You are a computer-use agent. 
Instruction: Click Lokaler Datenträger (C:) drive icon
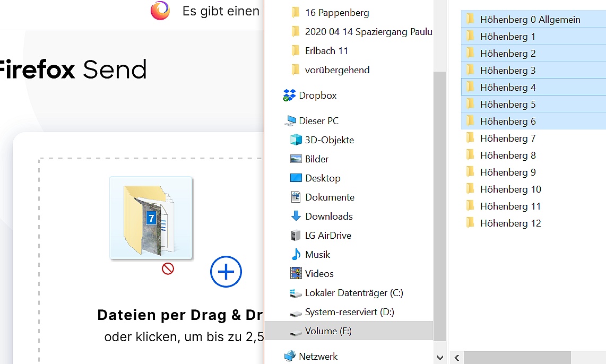[x=296, y=293]
